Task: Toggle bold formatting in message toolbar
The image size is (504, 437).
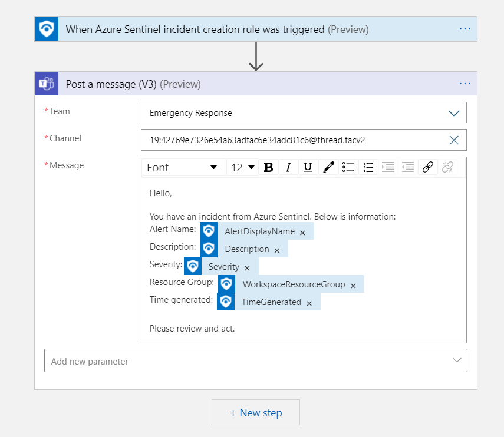Action: click(x=268, y=168)
